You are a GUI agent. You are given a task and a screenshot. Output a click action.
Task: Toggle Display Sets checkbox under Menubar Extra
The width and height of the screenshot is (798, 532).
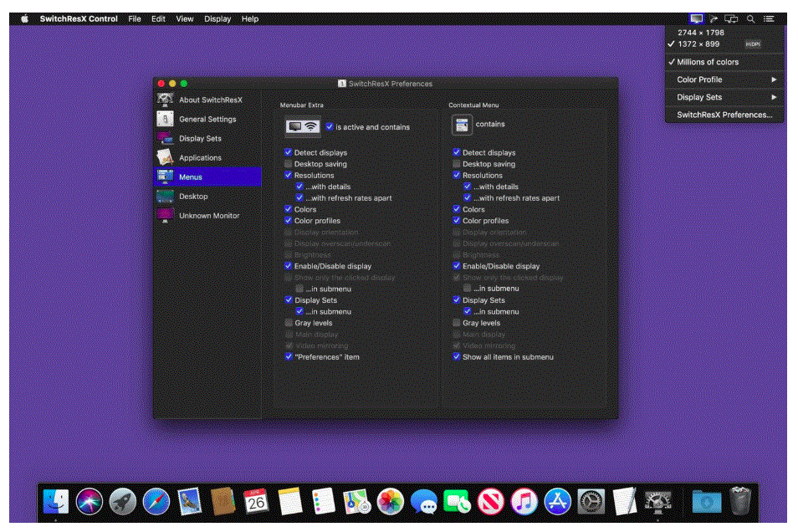(288, 299)
